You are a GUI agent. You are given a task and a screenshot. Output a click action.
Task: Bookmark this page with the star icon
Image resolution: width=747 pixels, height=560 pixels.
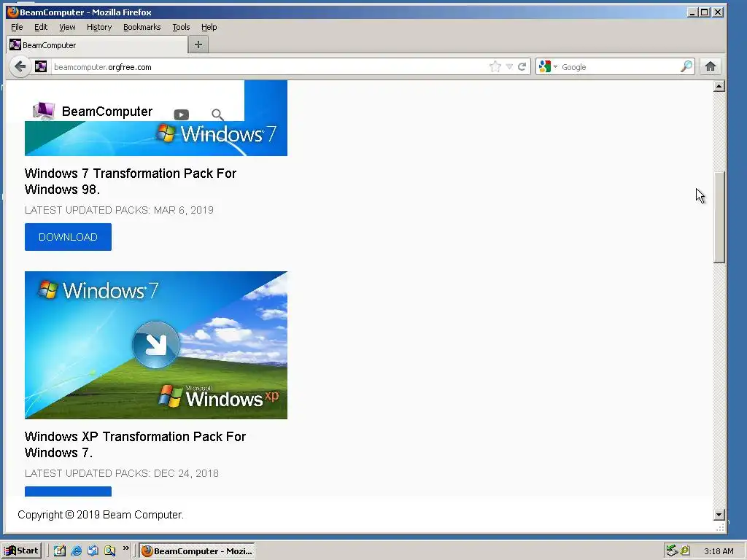pyautogui.click(x=495, y=66)
